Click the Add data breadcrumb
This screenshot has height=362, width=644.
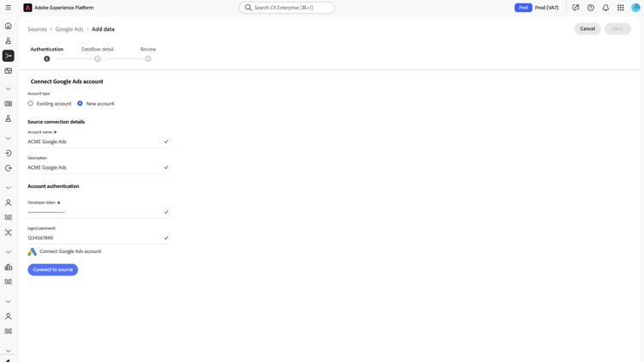pyautogui.click(x=103, y=29)
